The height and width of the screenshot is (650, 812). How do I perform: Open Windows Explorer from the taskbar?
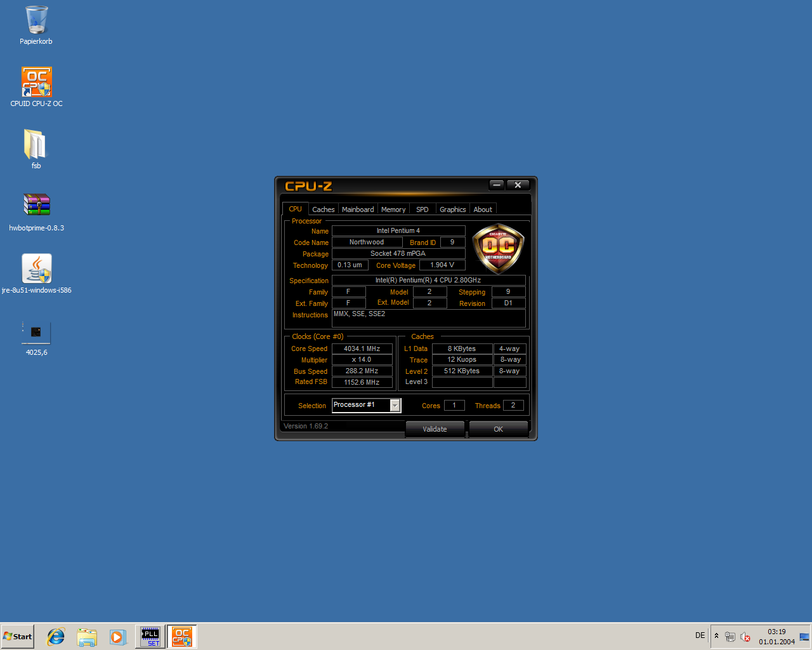(87, 637)
